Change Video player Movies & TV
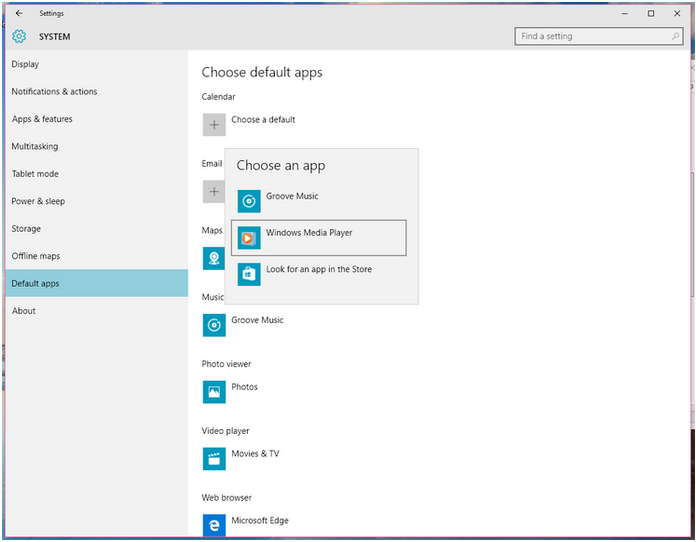The width and height of the screenshot is (696, 542). click(x=255, y=454)
